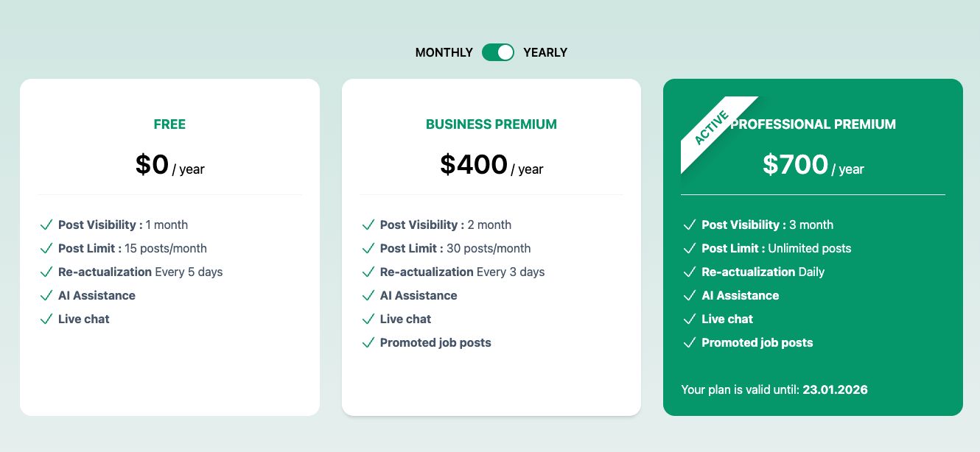Viewport: 980px width, 452px height.
Task: Click the $400 / year price
Action: point(491,164)
